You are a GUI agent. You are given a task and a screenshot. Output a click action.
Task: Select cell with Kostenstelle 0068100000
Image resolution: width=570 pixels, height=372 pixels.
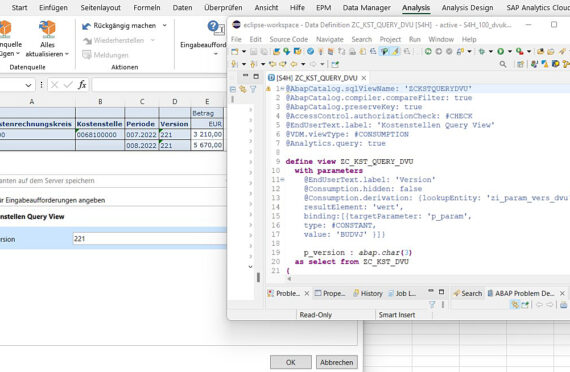100,135
